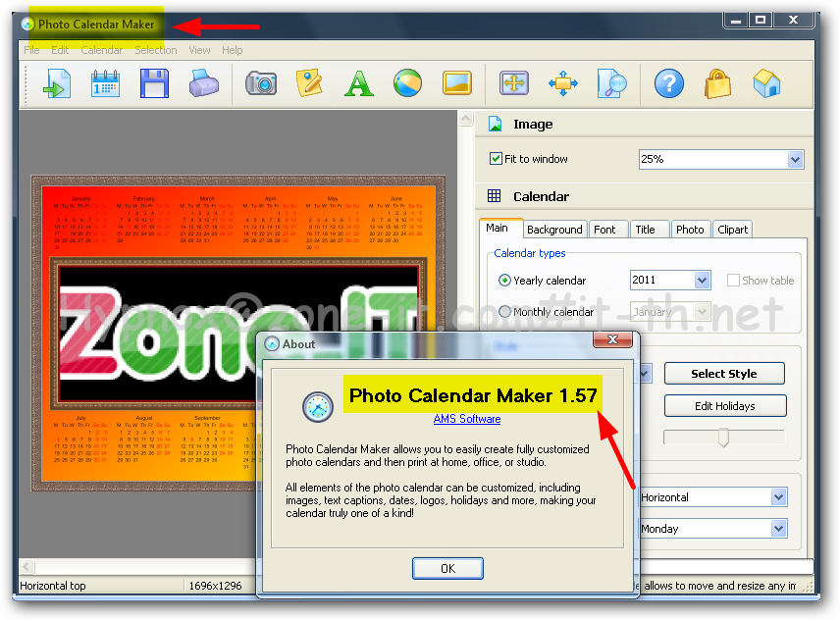This screenshot has width=840, height=621.
Task: Click the green letter A text icon
Action: tap(358, 83)
